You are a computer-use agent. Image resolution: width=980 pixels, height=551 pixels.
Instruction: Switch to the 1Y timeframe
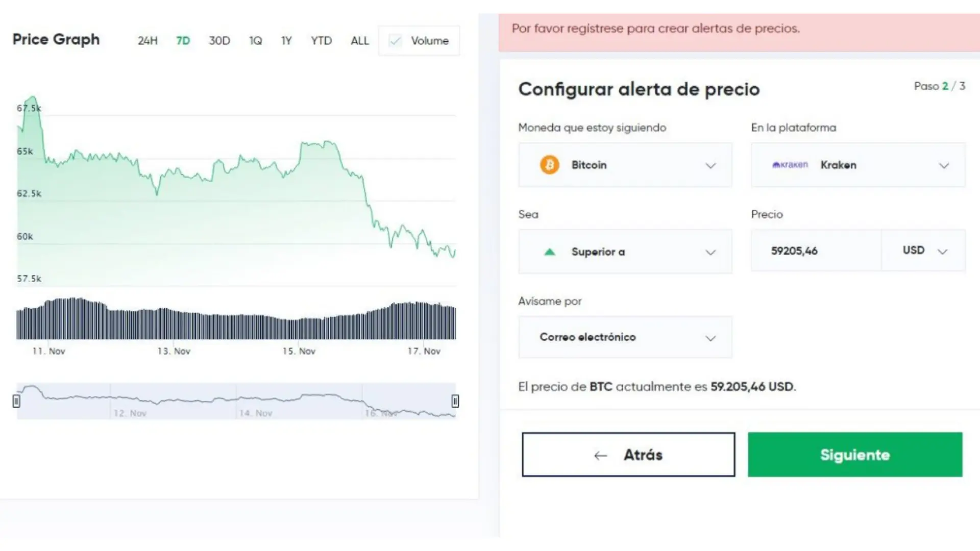(x=286, y=40)
